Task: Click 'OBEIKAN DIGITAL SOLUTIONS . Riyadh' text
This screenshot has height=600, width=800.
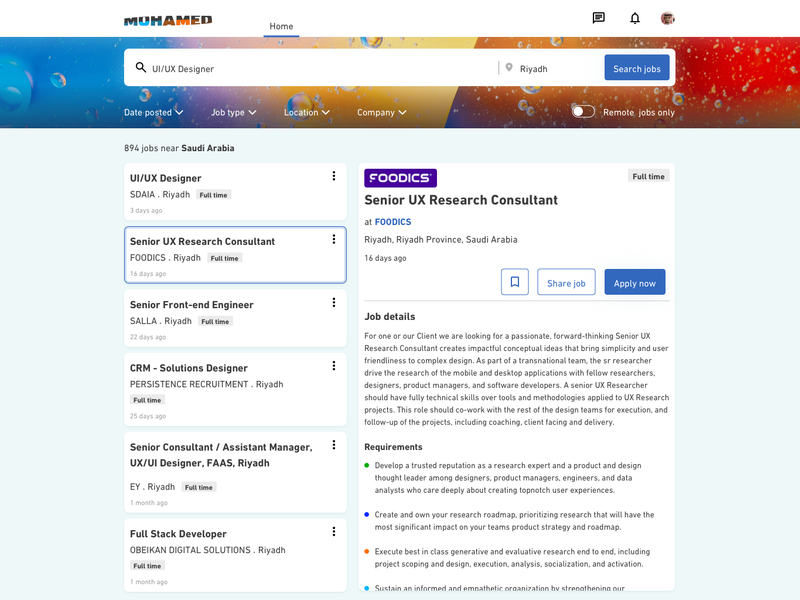Action: [x=208, y=550]
